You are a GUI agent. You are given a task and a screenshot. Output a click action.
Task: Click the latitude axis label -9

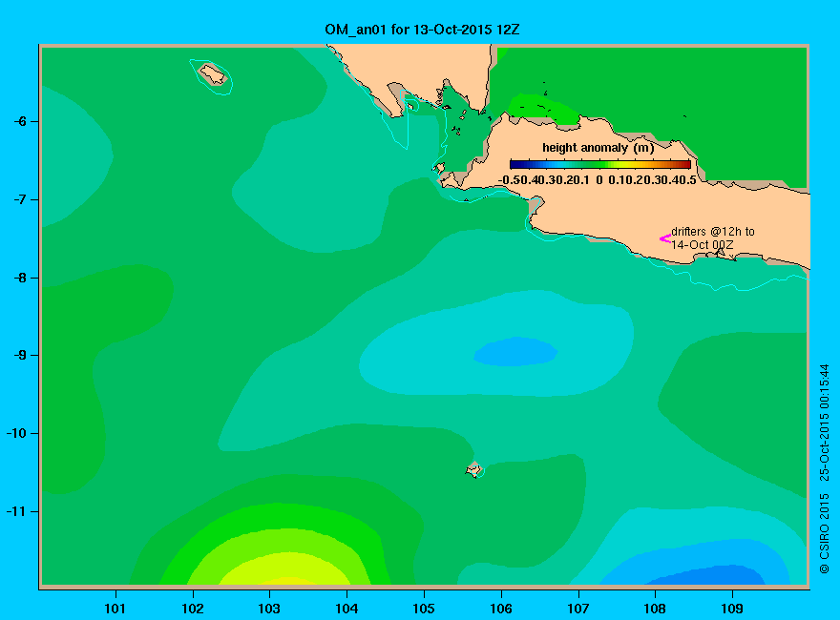(x=20, y=355)
